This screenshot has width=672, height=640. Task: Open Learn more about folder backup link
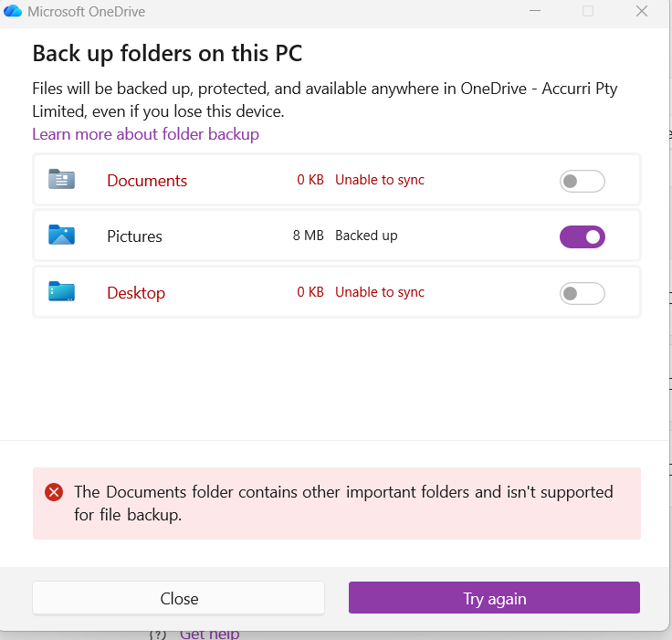tap(145, 134)
